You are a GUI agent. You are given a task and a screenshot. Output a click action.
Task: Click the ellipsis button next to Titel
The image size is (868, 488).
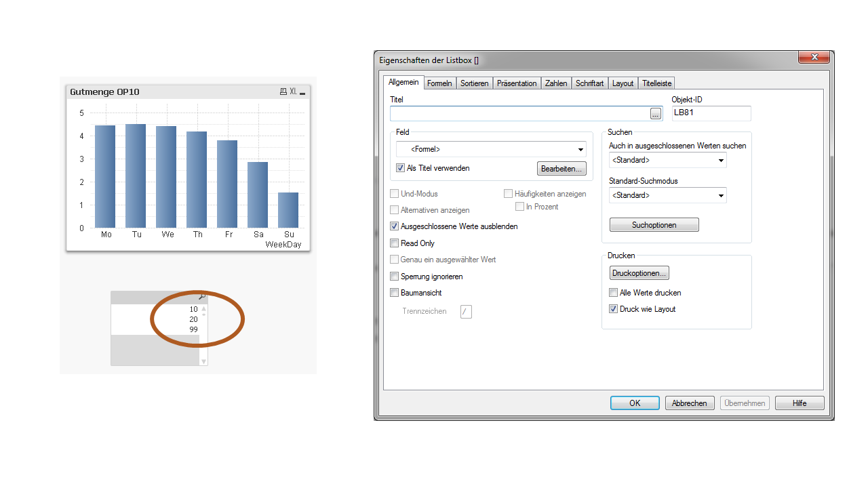(655, 114)
